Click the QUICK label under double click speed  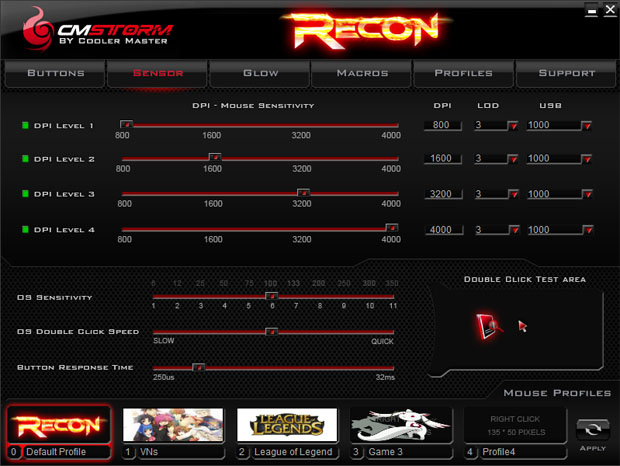(382, 341)
